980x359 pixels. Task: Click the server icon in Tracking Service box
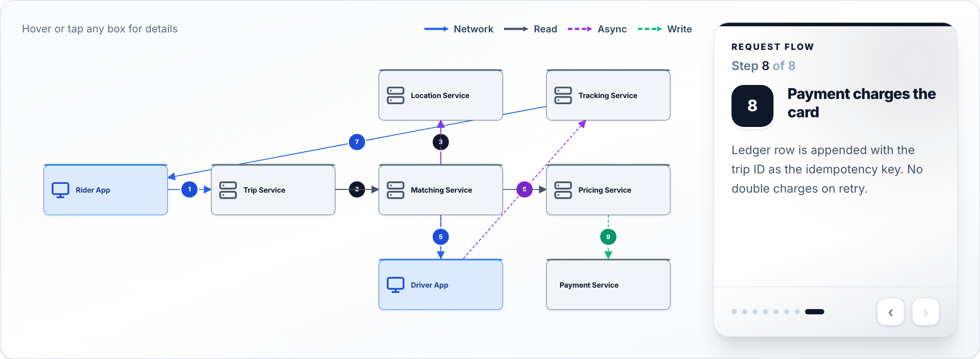point(563,95)
